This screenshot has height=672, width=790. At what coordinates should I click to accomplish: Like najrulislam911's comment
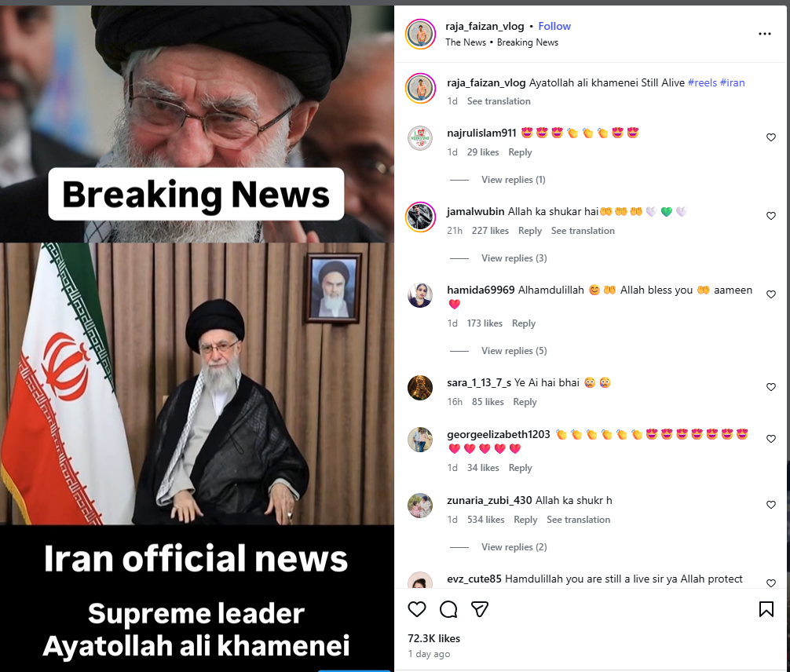pos(771,137)
